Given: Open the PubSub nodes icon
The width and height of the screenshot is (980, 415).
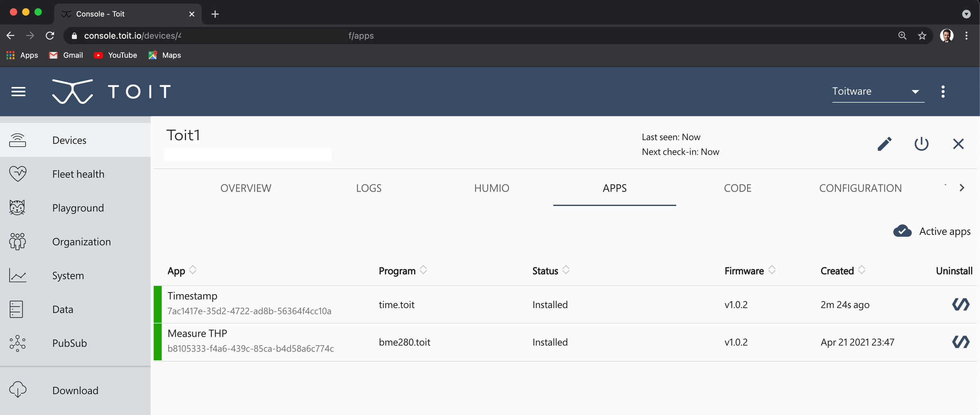Looking at the screenshot, I should (17, 343).
